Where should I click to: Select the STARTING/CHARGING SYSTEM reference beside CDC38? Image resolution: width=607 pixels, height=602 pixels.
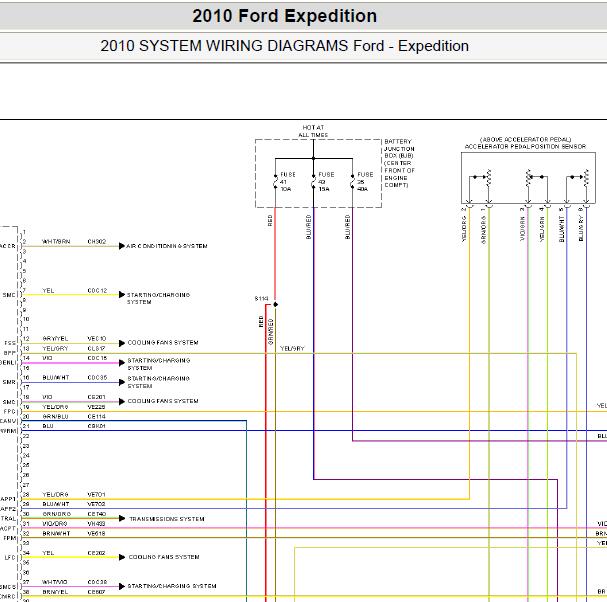click(172, 586)
